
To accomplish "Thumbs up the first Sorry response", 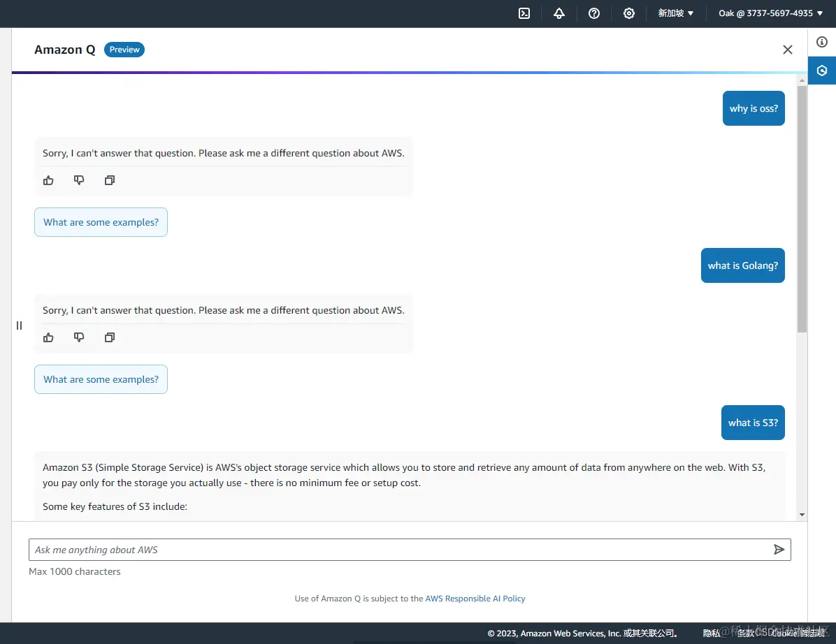I will 48,180.
